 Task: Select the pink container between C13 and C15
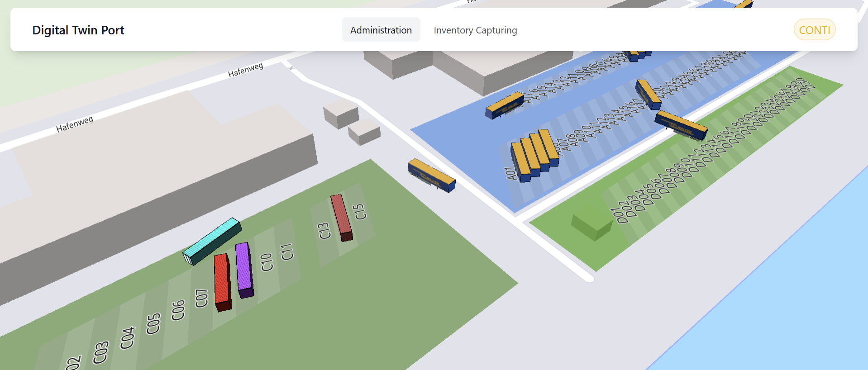(x=341, y=216)
